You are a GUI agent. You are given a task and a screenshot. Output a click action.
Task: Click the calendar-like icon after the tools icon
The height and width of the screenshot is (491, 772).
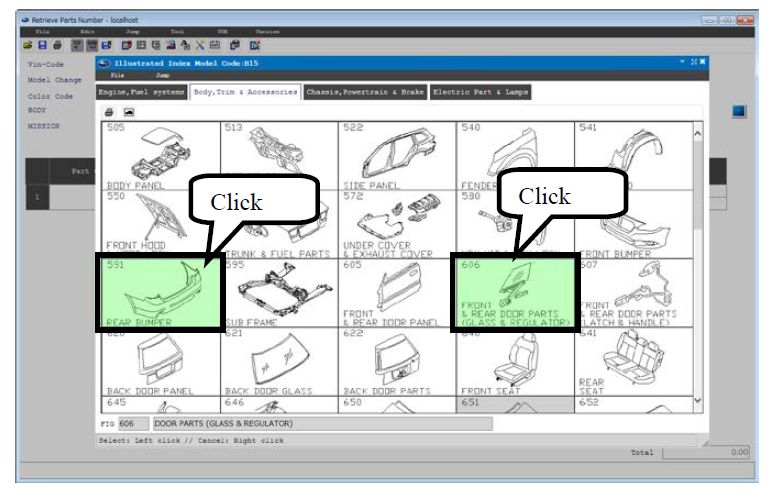[x=215, y=45]
